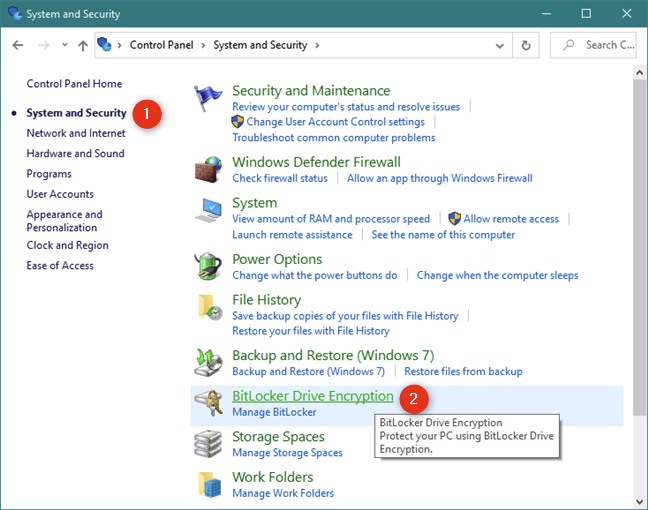Viewport: 648px width, 510px height.
Task: Restore your files with File History
Action: coord(311,331)
